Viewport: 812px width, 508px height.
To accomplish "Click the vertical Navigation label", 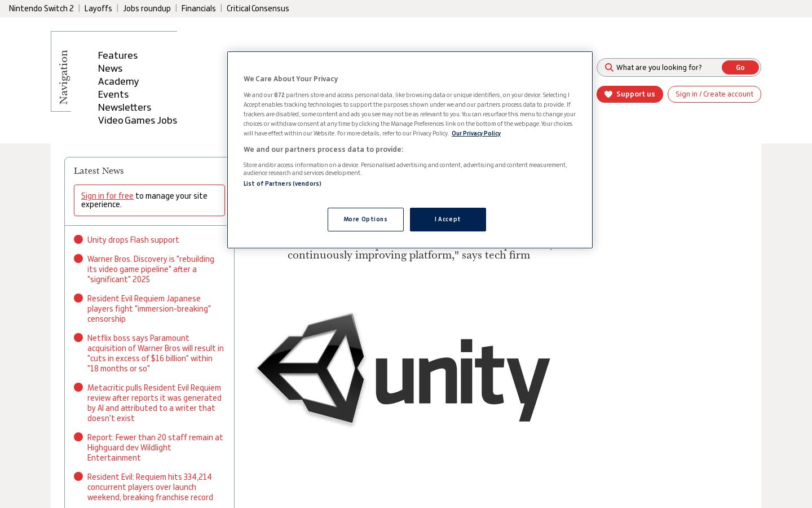I will click(64, 77).
